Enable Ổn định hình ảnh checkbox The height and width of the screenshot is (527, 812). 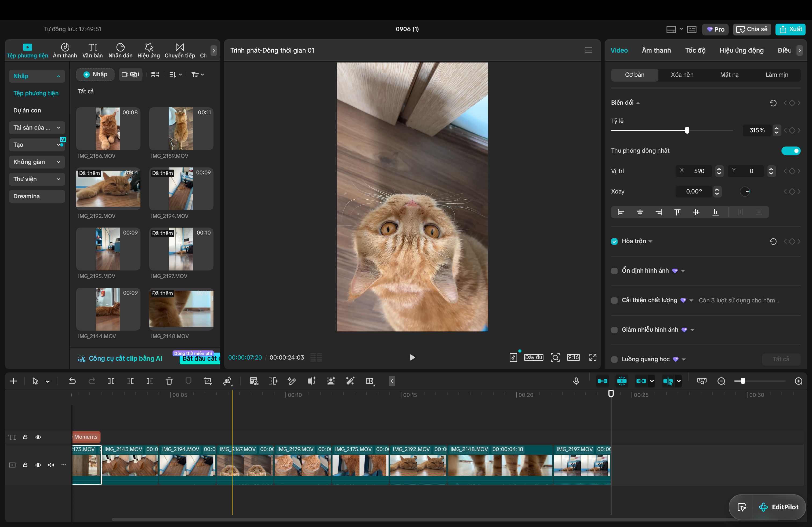click(614, 271)
